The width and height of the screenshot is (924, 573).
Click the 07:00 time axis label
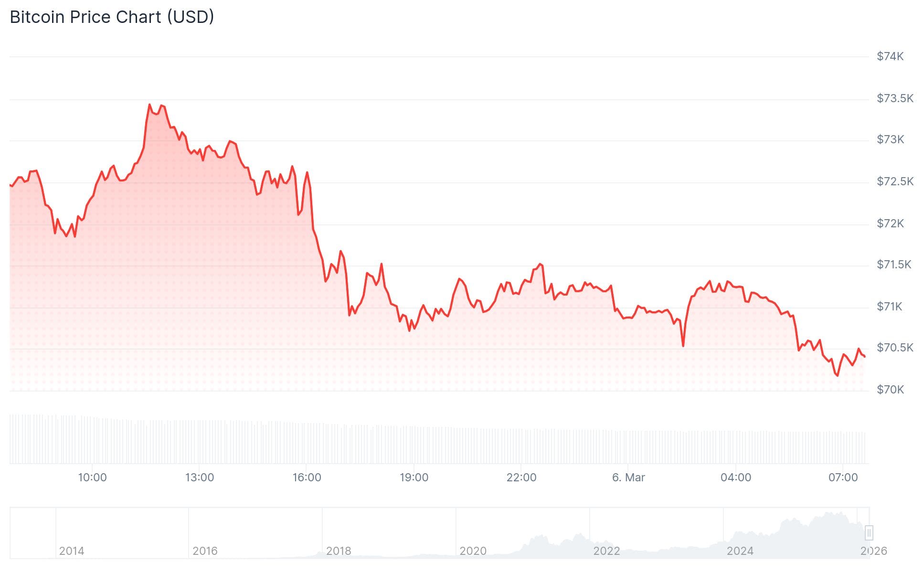point(843,477)
